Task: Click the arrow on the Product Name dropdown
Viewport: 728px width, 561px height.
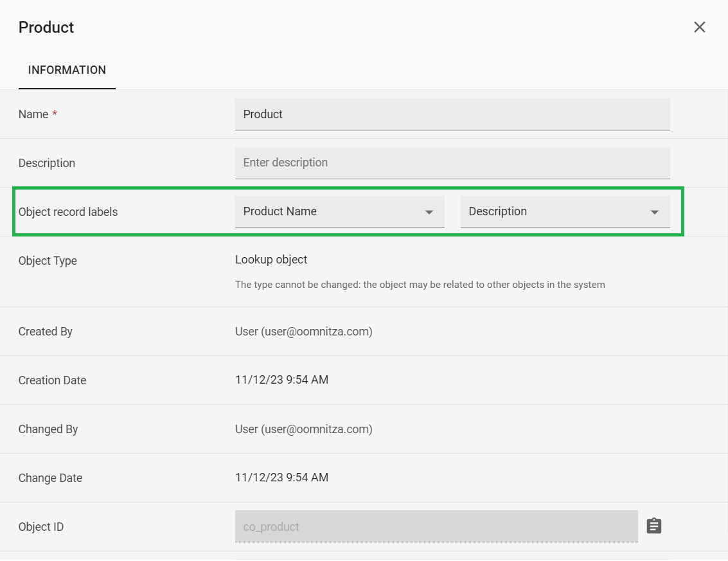Action: (429, 213)
